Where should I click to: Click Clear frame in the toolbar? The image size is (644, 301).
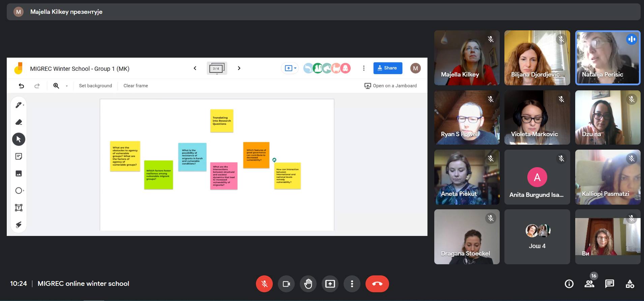pyautogui.click(x=136, y=86)
